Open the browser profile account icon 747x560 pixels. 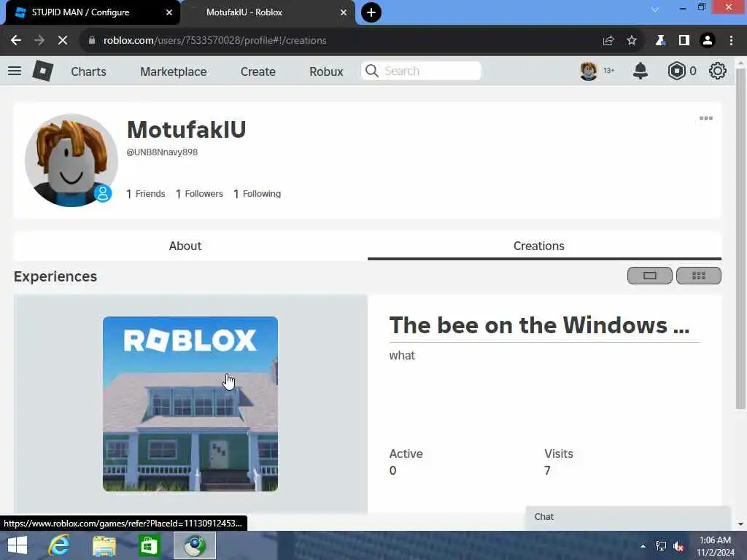point(708,41)
